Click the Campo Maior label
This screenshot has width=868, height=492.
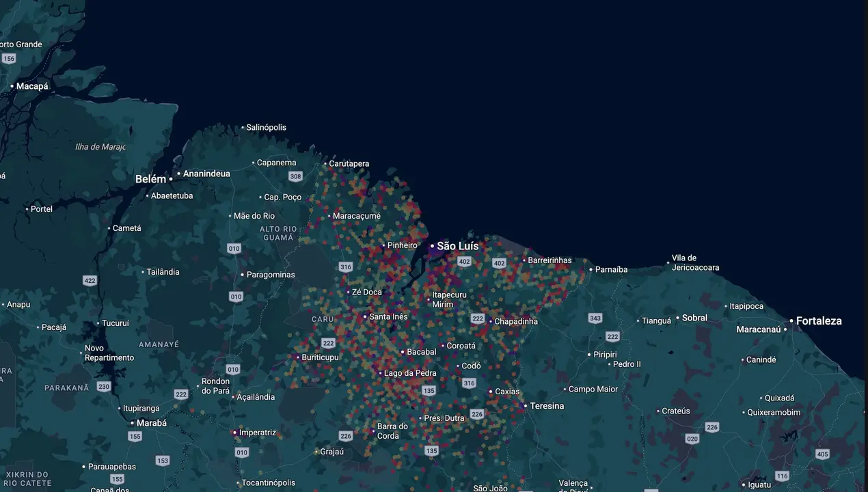(x=593, y=389)
